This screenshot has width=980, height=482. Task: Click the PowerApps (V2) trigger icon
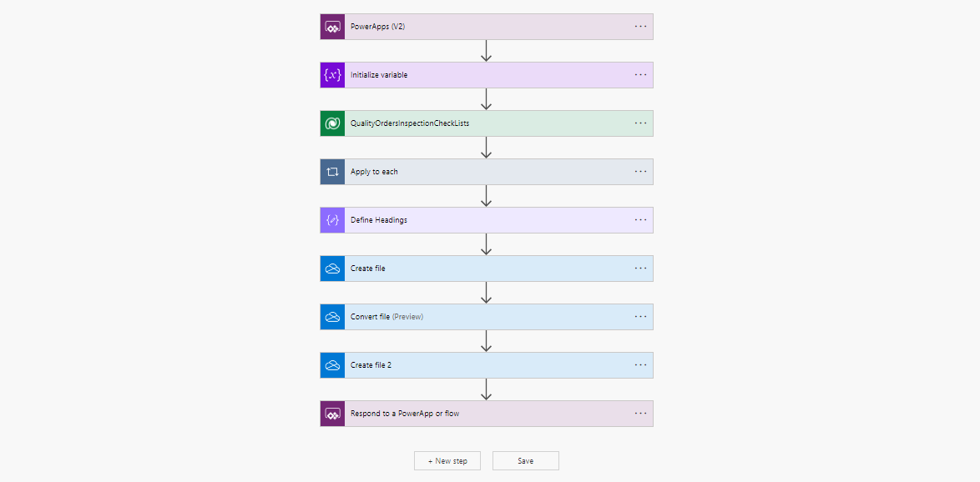[332, 27]
